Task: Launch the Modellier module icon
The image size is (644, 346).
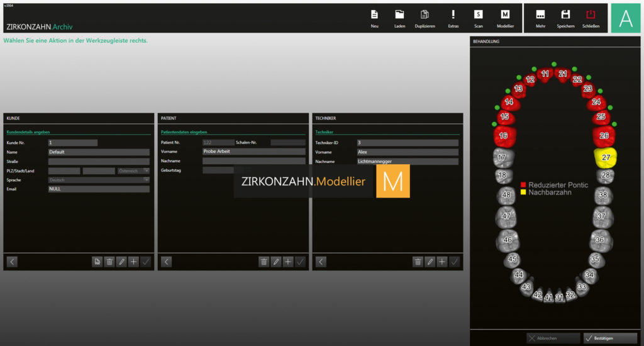Action: (x=505, y=14)
